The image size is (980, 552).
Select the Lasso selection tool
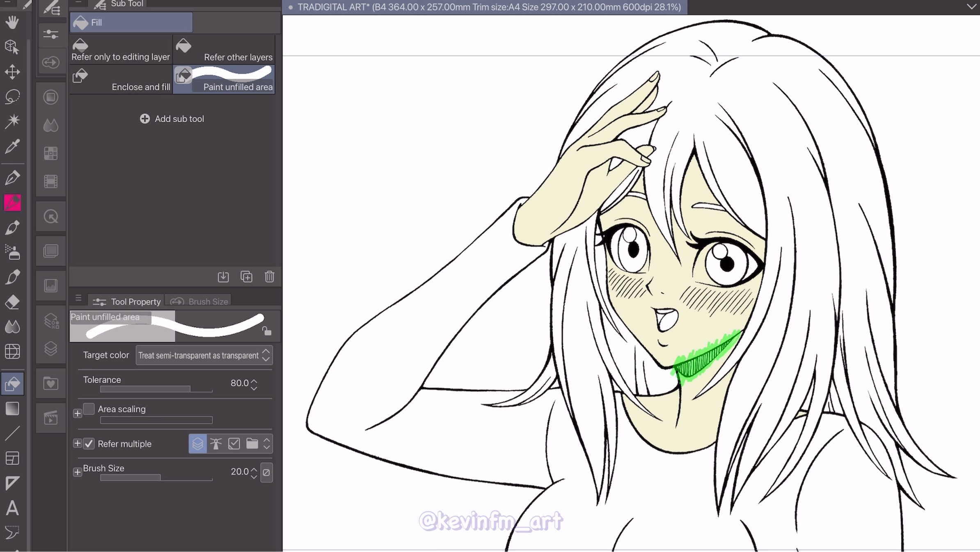tap(12, 97)
